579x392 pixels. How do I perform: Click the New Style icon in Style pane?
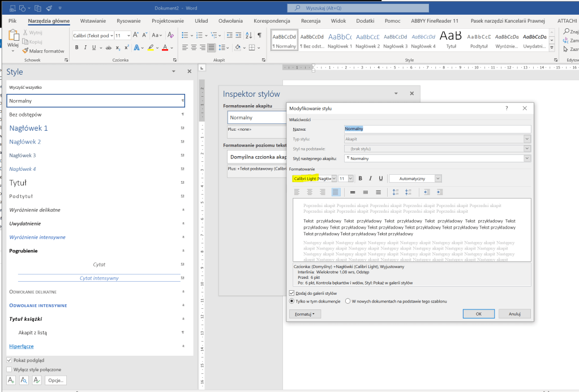pyautogui.click(x=11, y=380)
